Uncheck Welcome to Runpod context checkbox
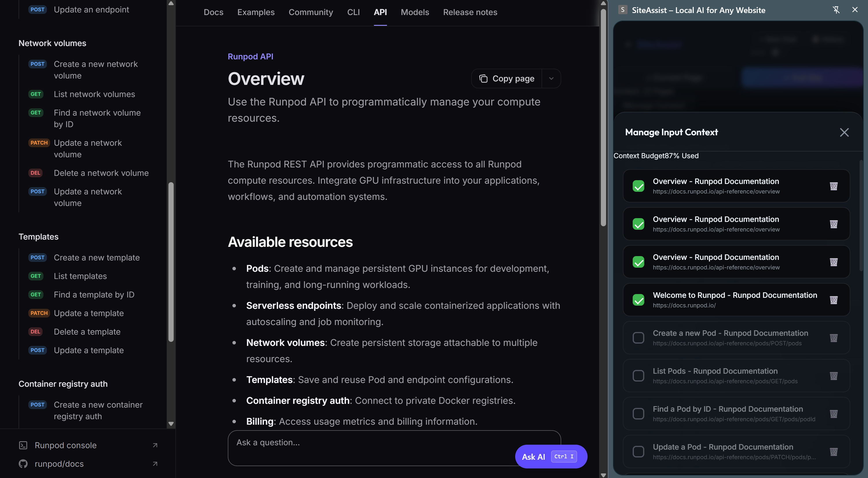Viewport: 868px width, 478px height. (638, 300)
